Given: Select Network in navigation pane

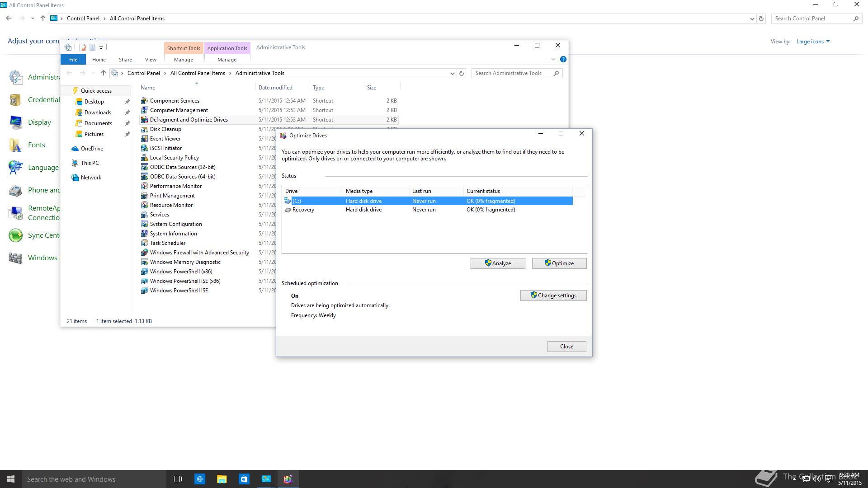Looking at the screenshot, I should (x=91, y=178).
